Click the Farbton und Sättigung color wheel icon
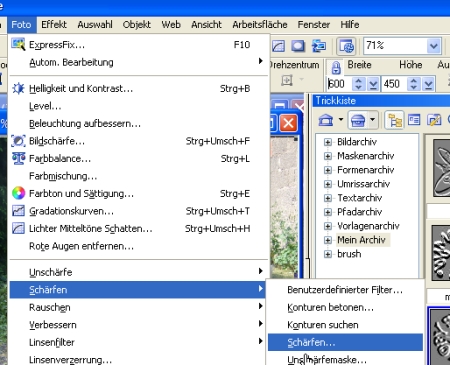 [18, 193]
